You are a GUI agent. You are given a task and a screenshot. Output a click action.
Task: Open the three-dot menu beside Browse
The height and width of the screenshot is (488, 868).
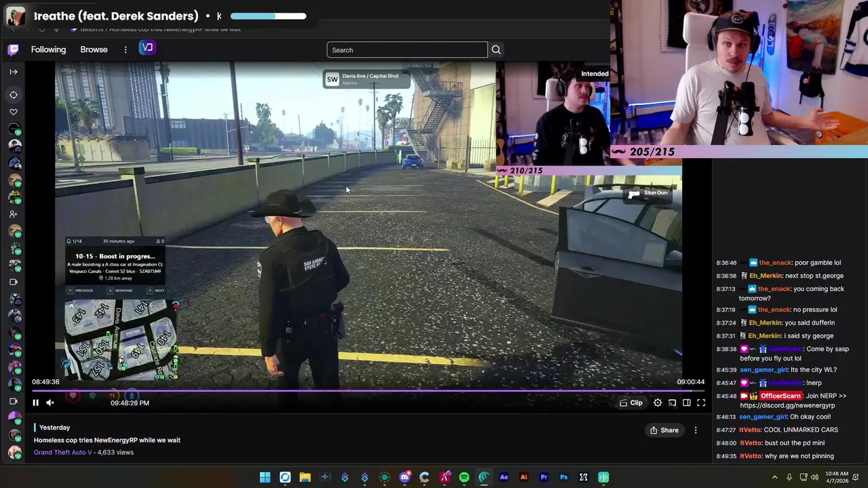tap(125, 49)
